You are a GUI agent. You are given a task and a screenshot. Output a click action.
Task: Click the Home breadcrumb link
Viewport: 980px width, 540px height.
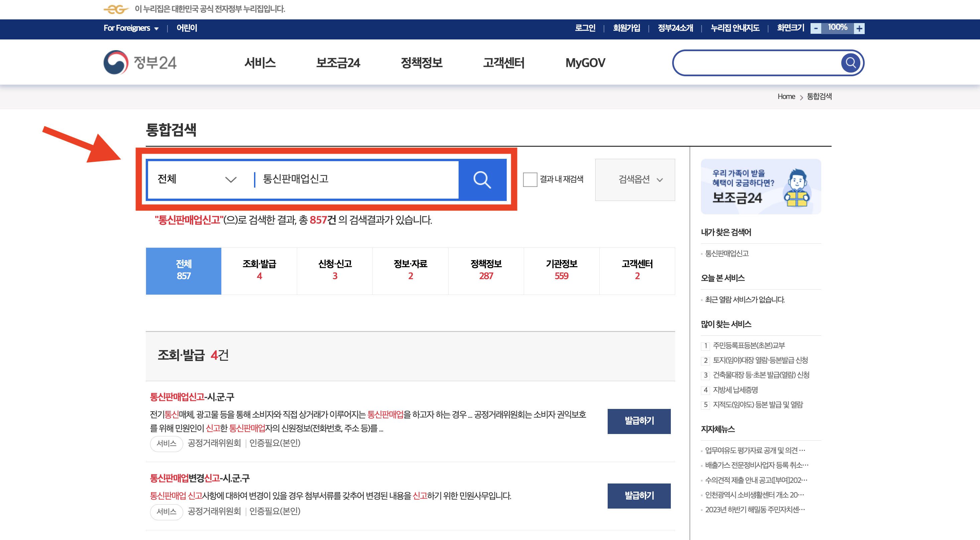click(x=786, y=97)
